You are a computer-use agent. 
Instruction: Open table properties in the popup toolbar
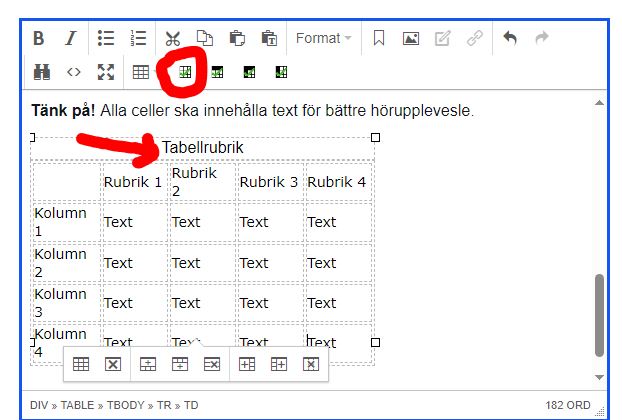click(x=81, y=364)
